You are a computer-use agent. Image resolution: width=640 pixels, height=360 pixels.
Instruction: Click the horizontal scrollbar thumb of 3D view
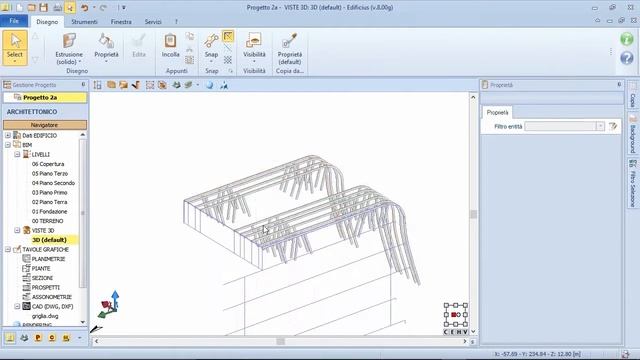coord(280,341)
